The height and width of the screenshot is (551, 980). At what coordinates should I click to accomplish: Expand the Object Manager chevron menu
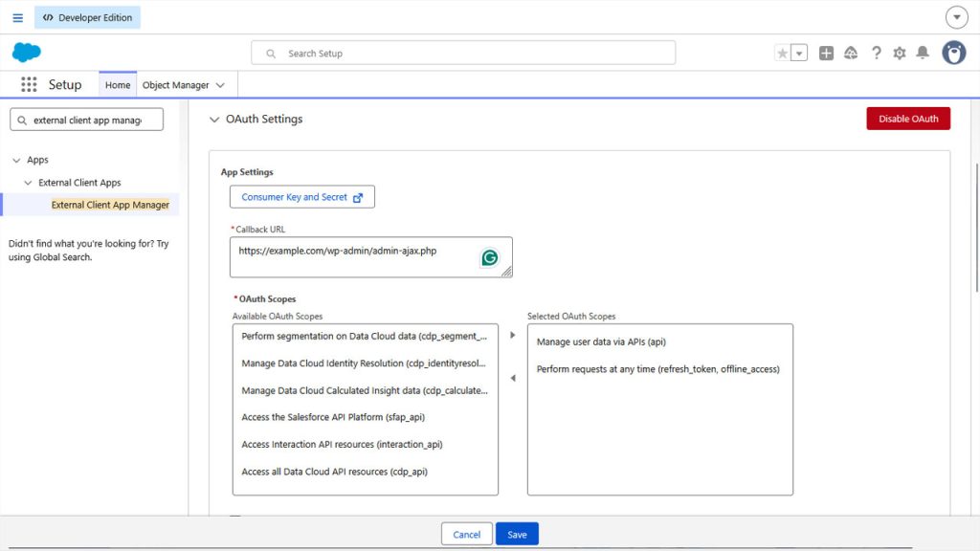tap(220, 85)
